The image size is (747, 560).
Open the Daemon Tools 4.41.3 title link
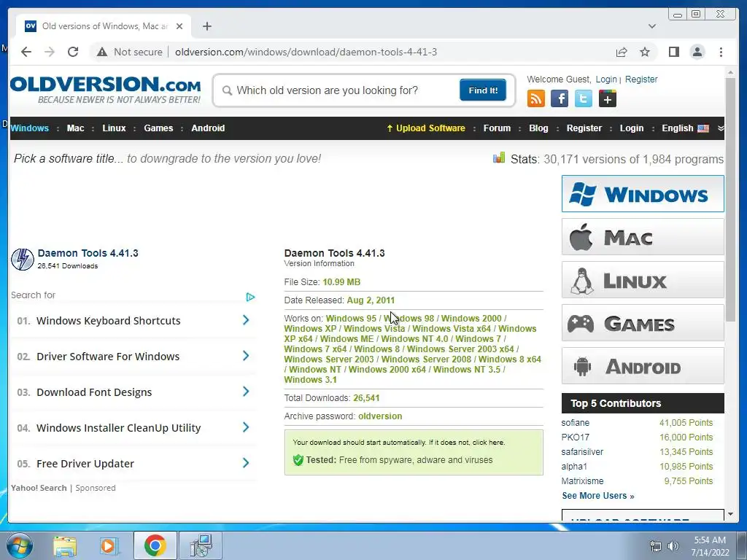(x=88, y=253)
